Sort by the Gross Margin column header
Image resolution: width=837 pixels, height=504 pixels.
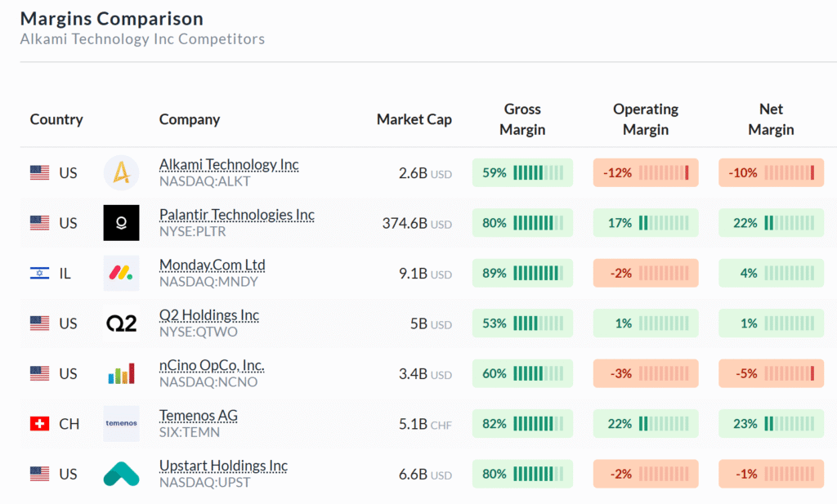(522, 119)
